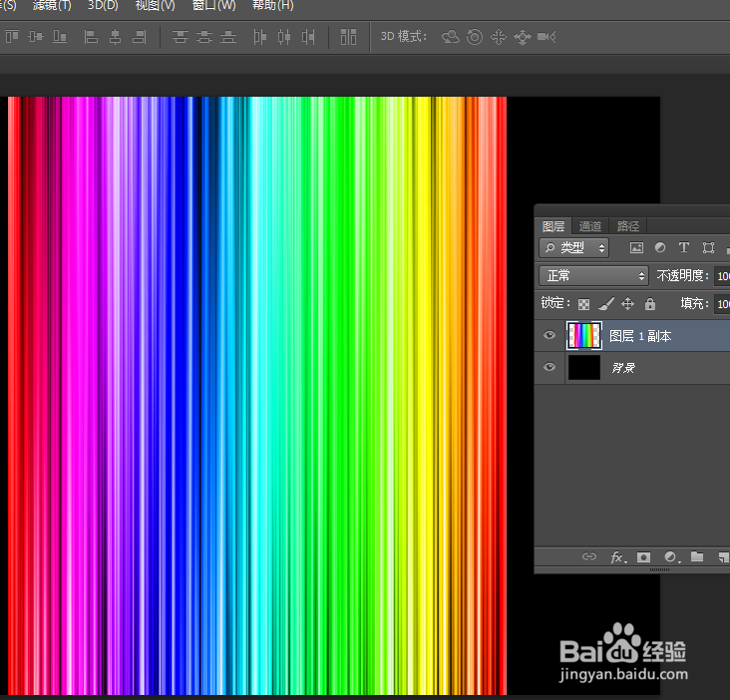Screen dimensions: 730x700
Task: Click the 背景 layer name
Action: click(623, 368)
